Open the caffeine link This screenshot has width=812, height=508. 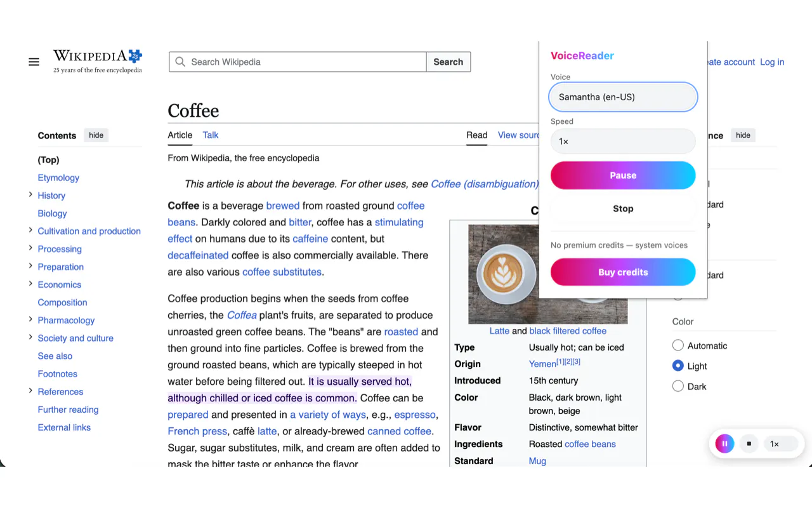pyautogui.click(x=310, y=239)
